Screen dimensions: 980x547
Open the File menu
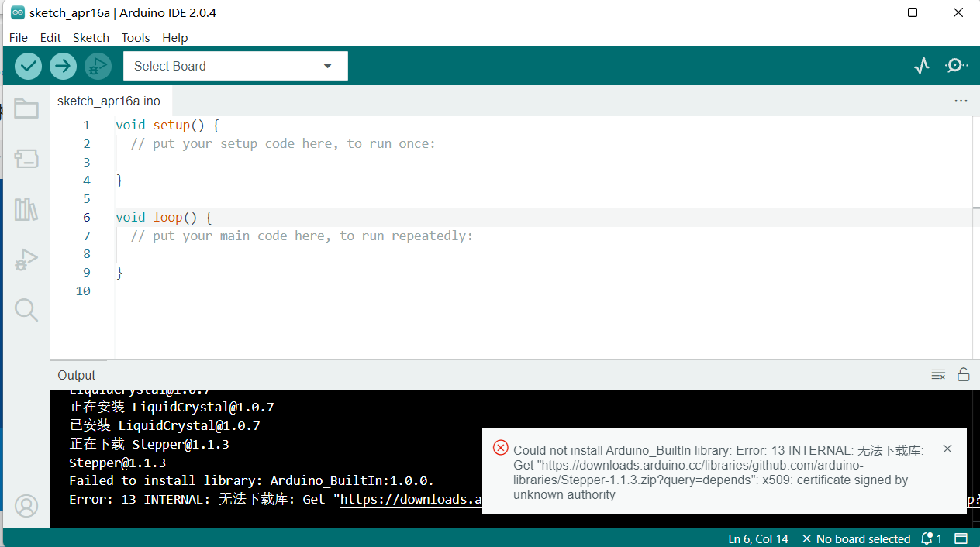click(19, 37)
